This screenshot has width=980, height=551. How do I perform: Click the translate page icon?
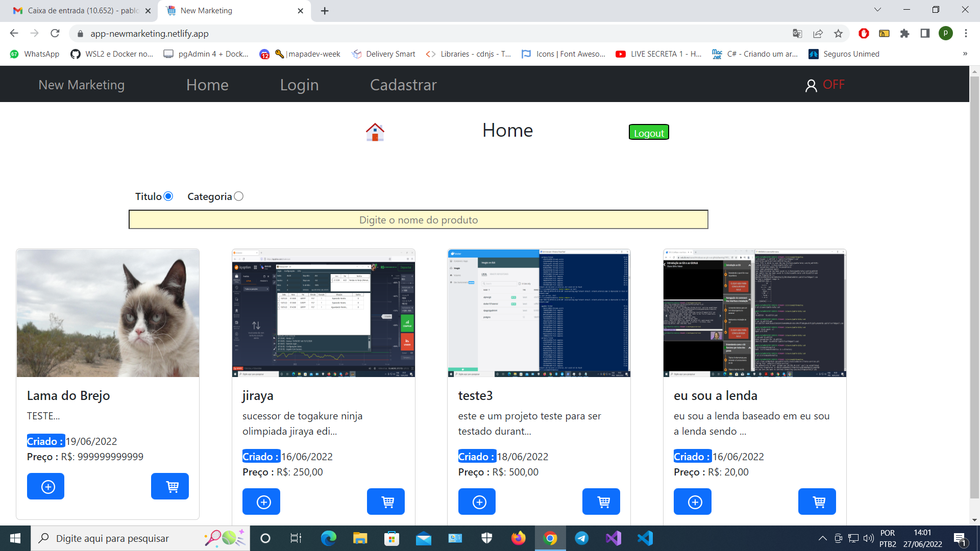(797, 34)
